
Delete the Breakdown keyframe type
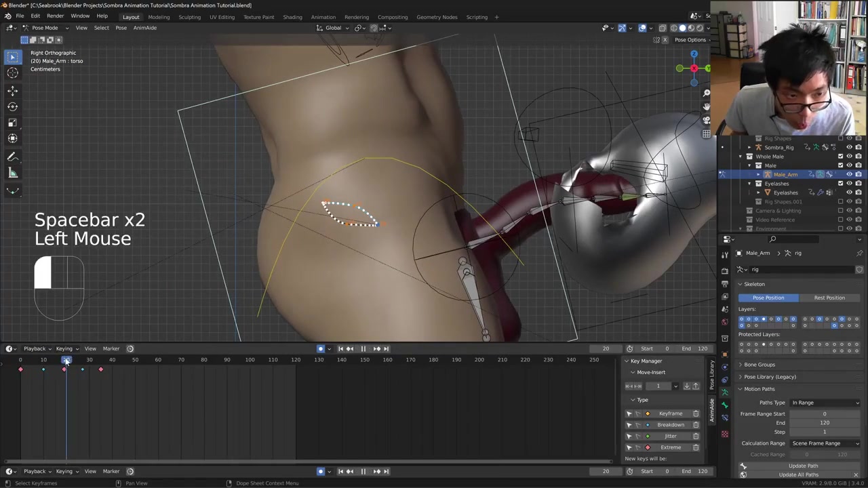click(696, 425)
